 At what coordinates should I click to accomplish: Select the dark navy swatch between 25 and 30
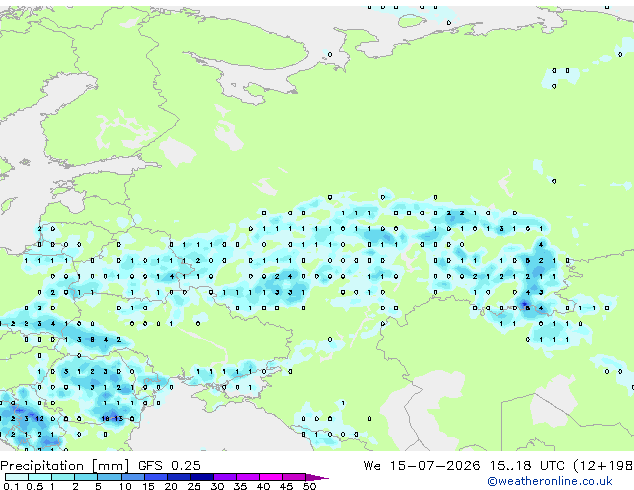coord(202,477)
